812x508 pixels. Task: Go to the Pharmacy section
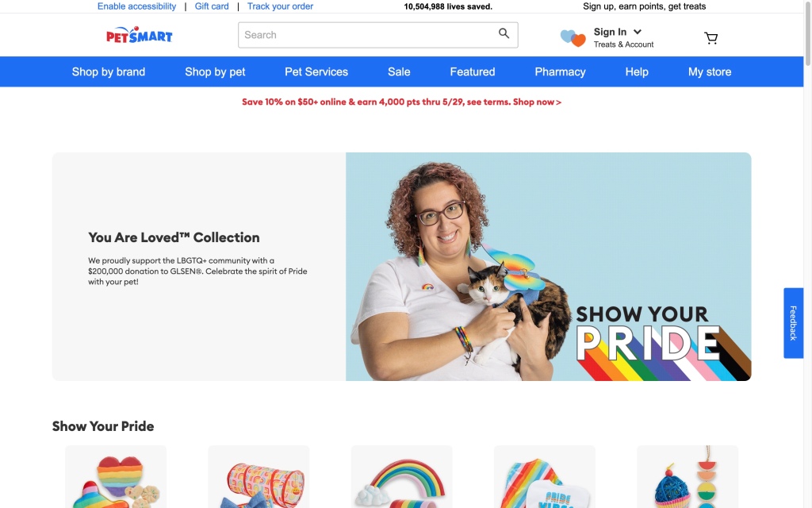[x=560, y=71]
